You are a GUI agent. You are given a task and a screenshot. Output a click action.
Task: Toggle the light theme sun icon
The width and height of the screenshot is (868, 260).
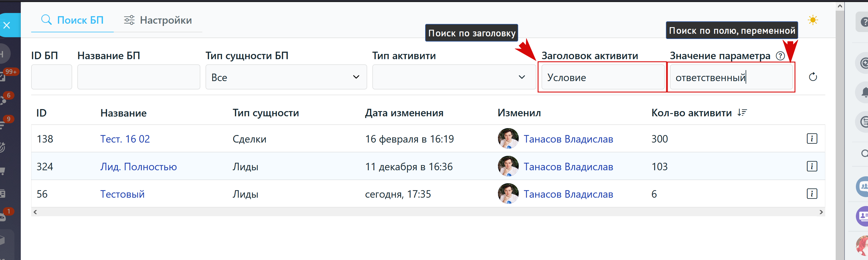pos(813,20)
